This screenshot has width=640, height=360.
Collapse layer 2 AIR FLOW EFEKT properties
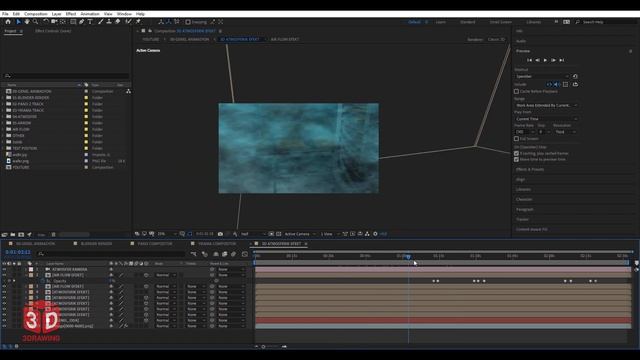[x=26, y=276]
